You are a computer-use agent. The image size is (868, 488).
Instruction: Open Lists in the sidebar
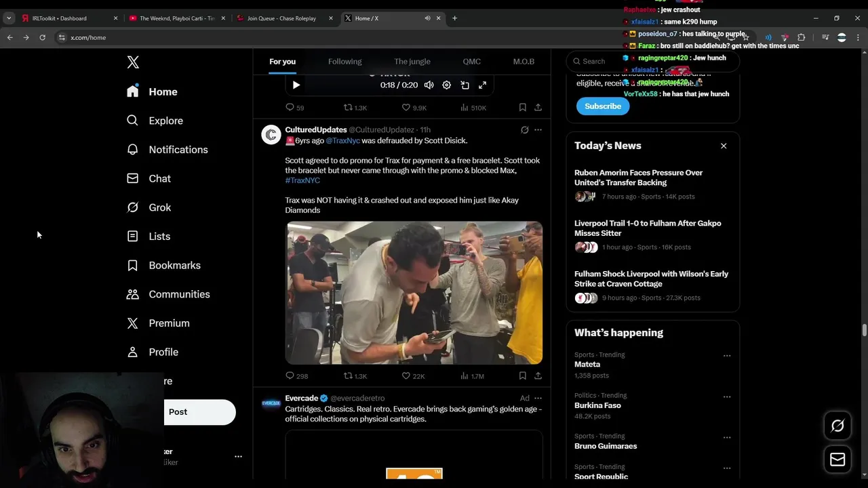tap(149, 237)
